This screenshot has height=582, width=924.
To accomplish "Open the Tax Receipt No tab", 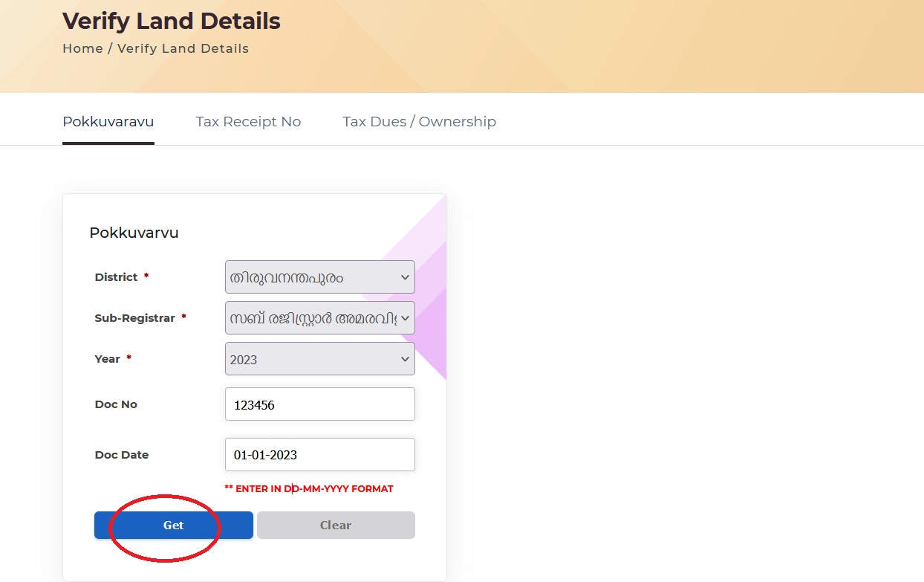I will pos(248,121).
